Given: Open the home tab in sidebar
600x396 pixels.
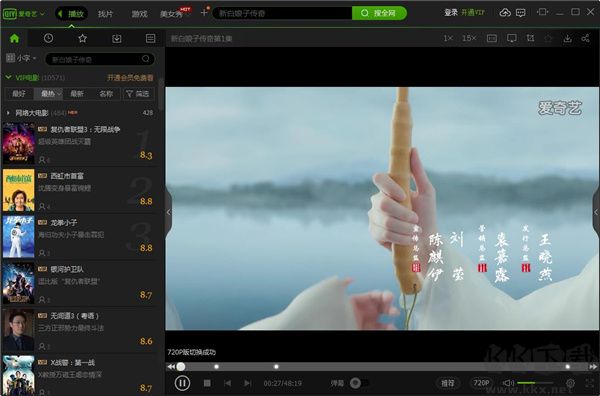Looking at the screenshot, I should (15, 38).
